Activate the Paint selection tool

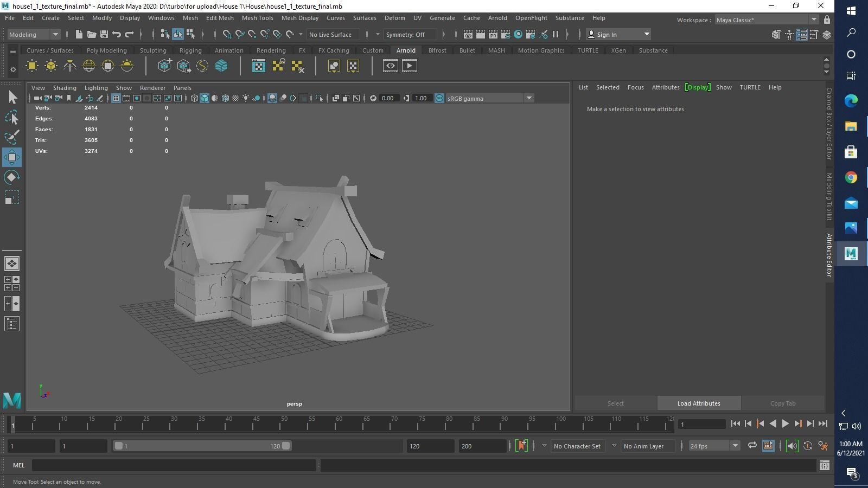(12, 137)
